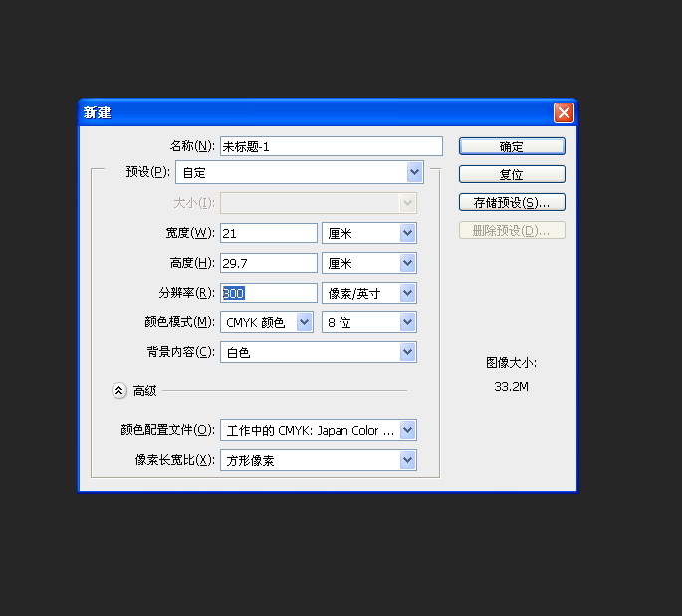Close the 新建 dialog with the X
682x616 pixels.
click(x=564, y=112)
